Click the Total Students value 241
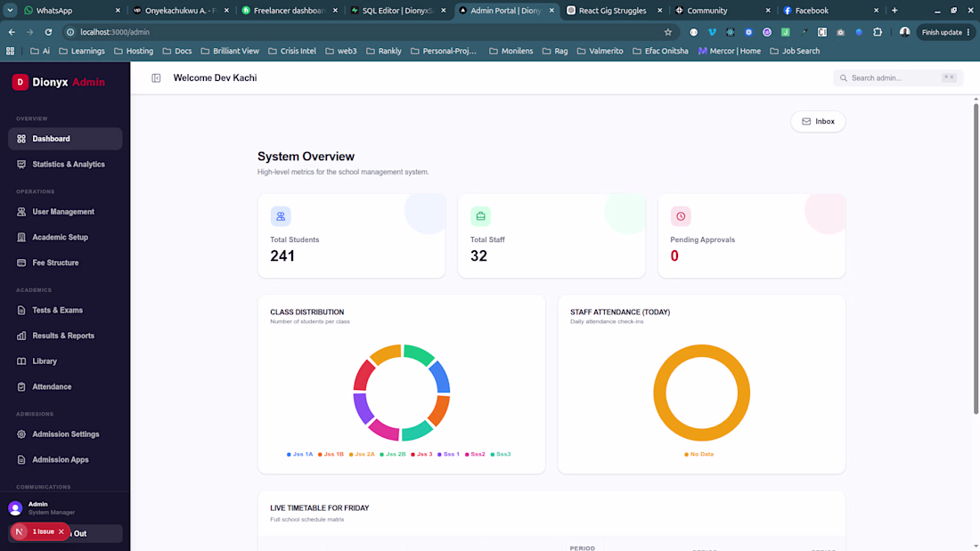Viewport: 980px width, 551px height. point(282,255)
